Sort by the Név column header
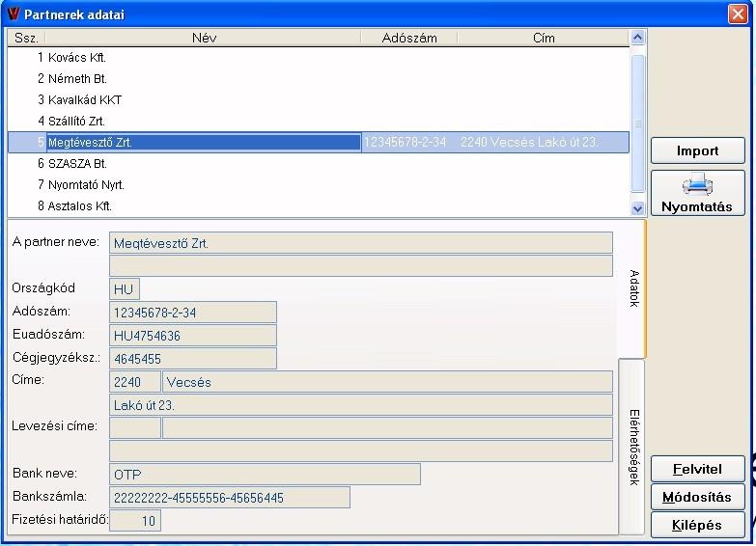756x546 pixels. coord(204,38)
